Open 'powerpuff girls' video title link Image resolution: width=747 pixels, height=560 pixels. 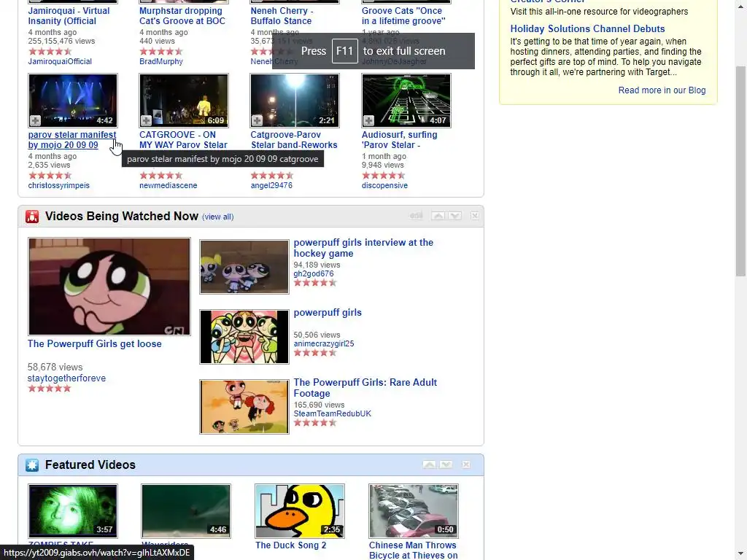328,313
